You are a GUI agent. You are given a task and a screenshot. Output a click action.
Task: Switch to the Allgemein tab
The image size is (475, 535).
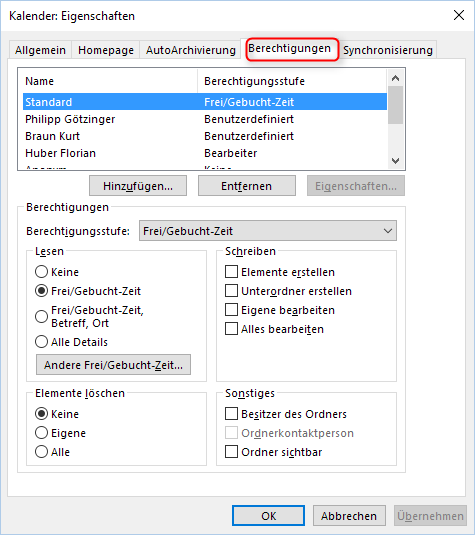(40, 50)
